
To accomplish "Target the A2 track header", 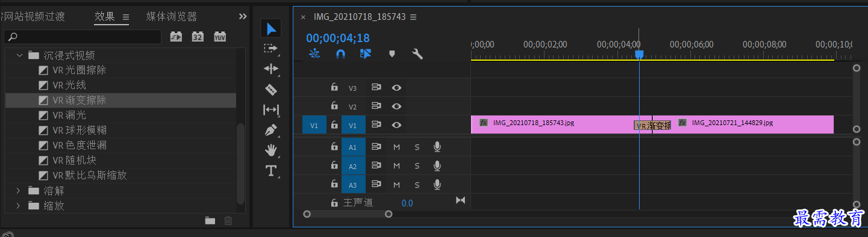I will pyautogui.click(x=353, y=166).
